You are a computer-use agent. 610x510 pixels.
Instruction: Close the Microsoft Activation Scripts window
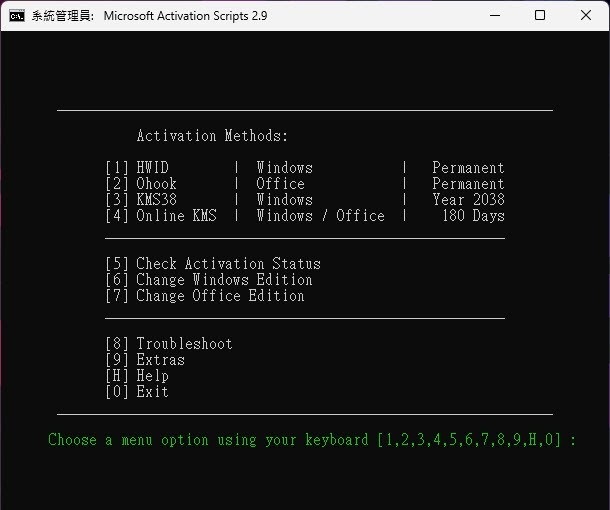click(x=585, y=16)
